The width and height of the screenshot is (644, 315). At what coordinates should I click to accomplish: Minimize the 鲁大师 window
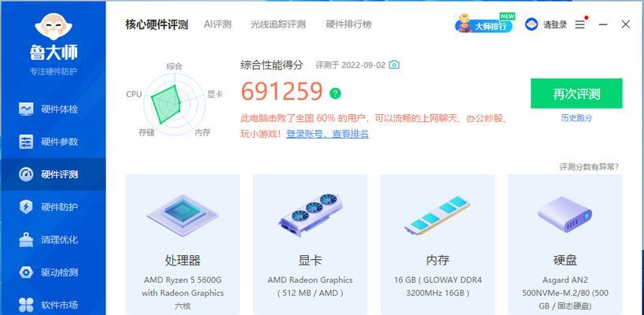[x=603, y=24]
